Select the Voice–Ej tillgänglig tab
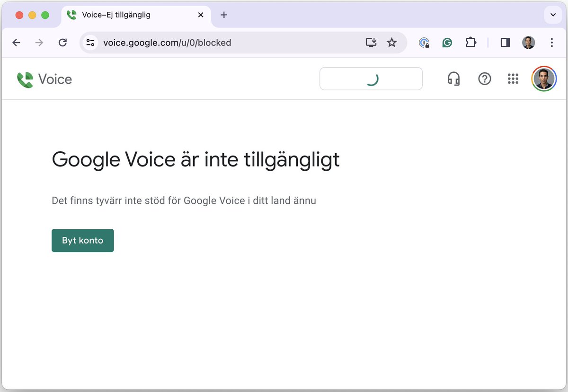This screenshot has width=568, height=392. (135, 15)
